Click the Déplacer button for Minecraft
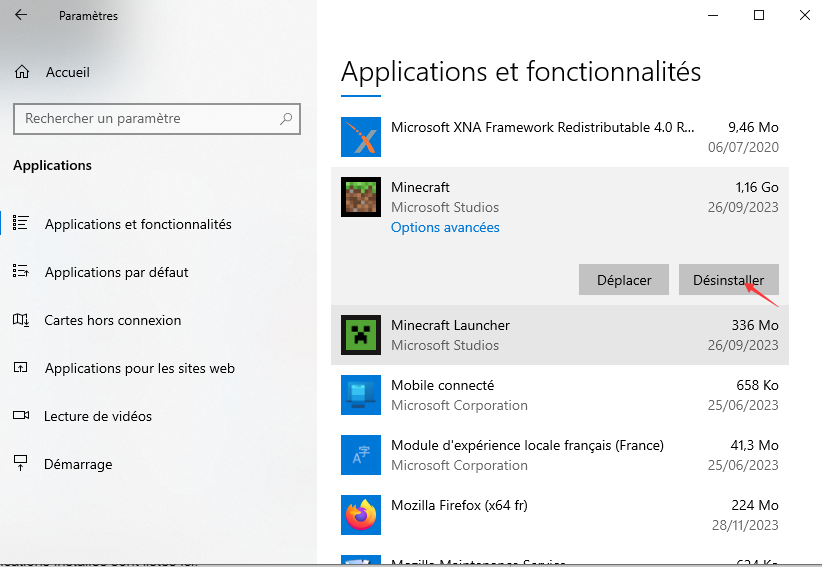The height and width of the screenshot is (567, 822). [624, 280]
